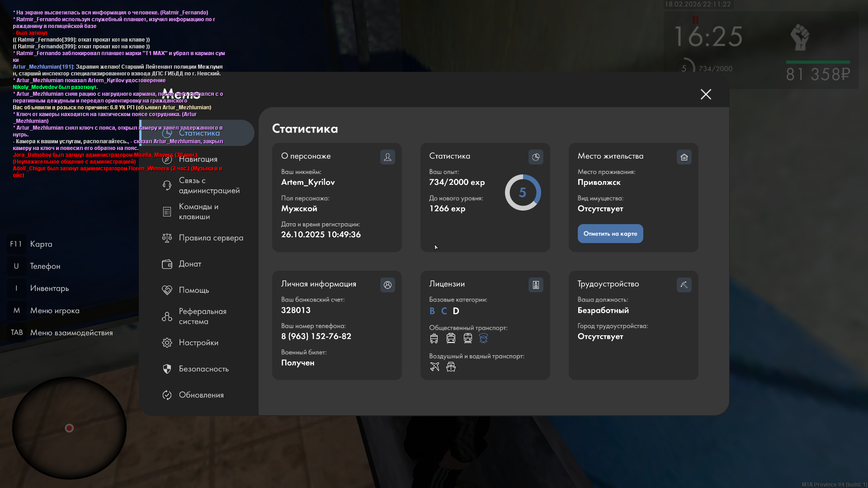Click the pickaxe icon in Трудоустройство card

point(684,285)
